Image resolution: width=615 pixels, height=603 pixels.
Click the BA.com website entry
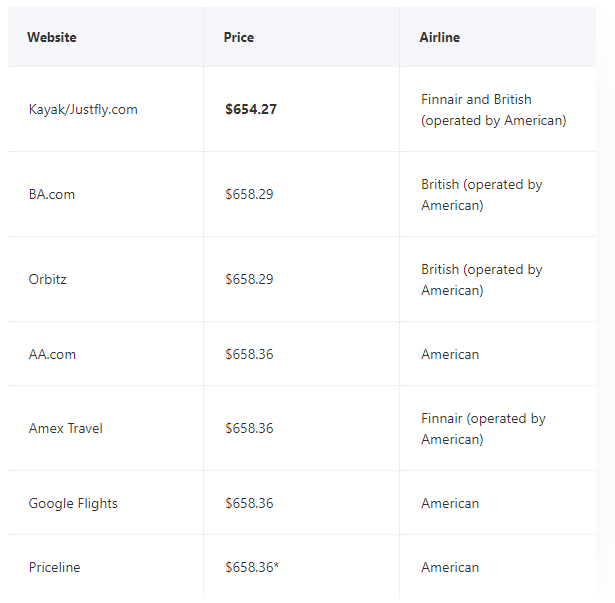click(52, 194)
